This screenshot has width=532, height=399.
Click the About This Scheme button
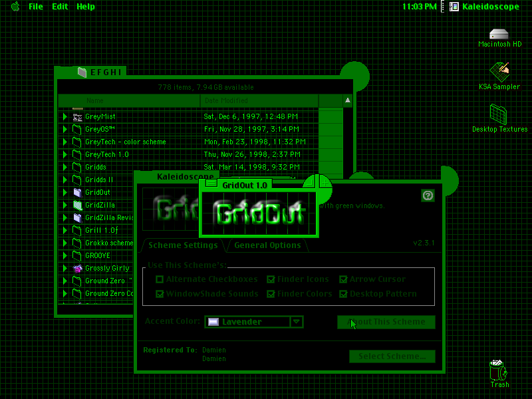click(386, 322)
